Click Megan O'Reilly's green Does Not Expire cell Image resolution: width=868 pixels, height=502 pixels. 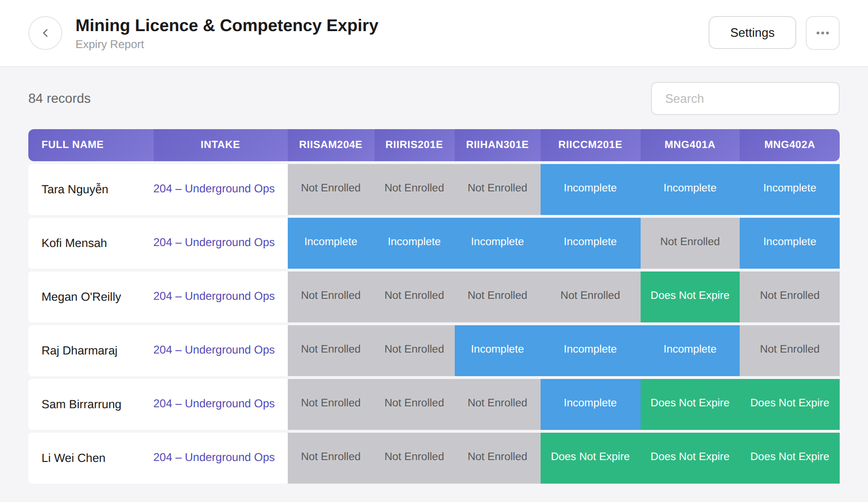[x=690, y=297]
